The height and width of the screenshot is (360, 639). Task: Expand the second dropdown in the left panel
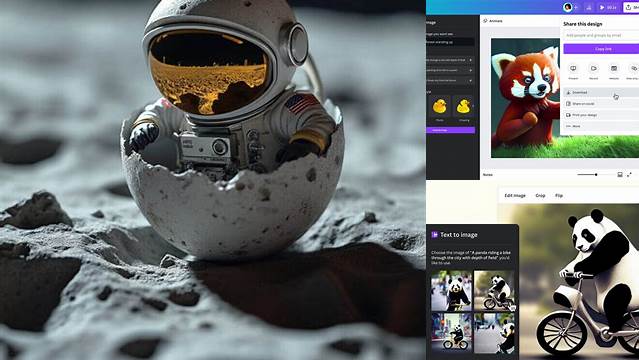[x=450, y=70]
